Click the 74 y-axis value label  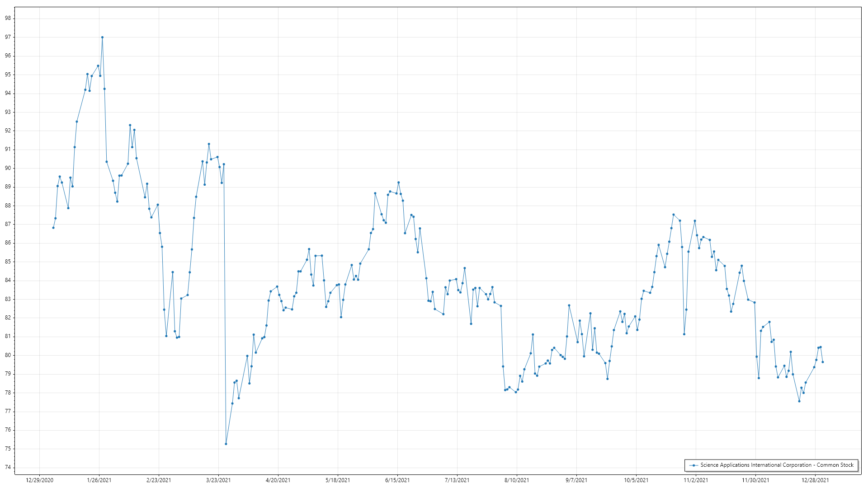coord(8,467)
